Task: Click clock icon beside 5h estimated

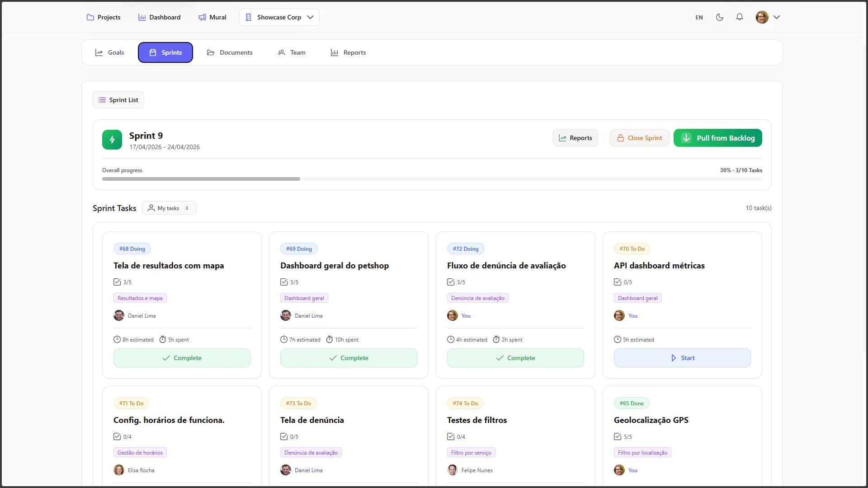Action: pyautogui.click(x=618, y=339)
